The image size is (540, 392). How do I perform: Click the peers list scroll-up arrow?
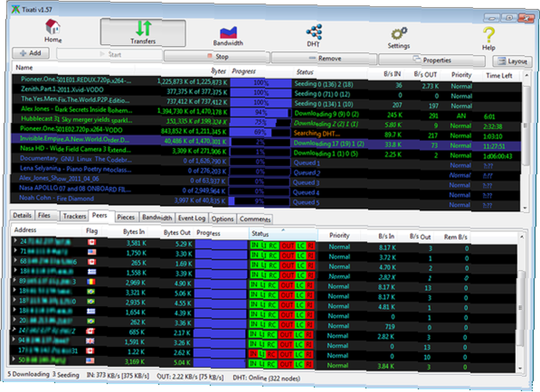[522, 237]
